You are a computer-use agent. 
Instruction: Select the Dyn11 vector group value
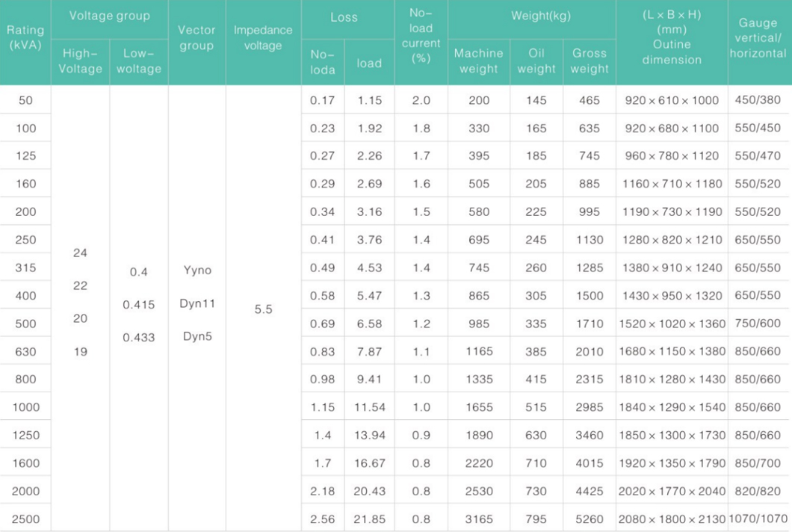(197, 303)
